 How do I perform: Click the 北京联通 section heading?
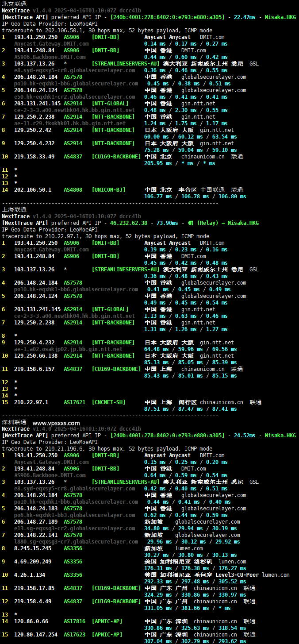click(14, 4)
